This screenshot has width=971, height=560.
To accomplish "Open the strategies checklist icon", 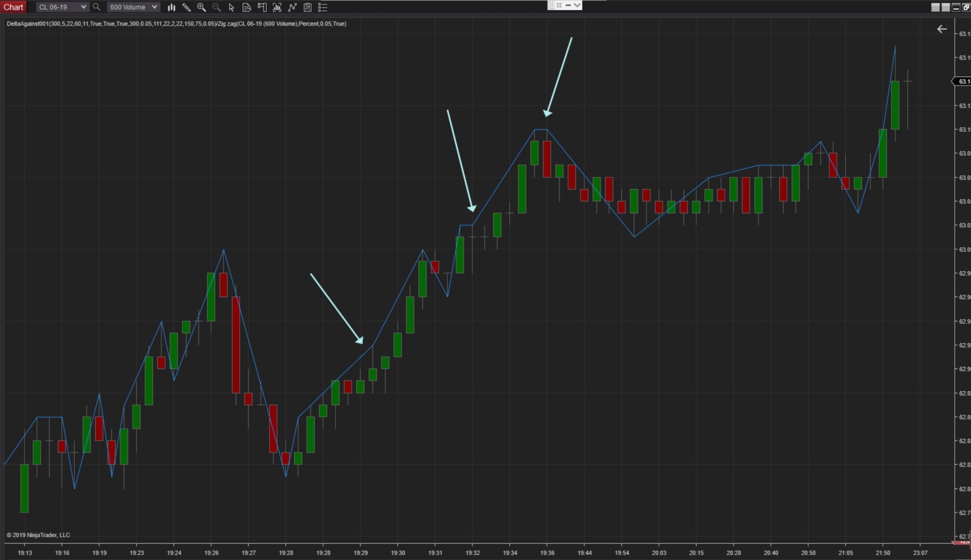I will click(308, 7).
